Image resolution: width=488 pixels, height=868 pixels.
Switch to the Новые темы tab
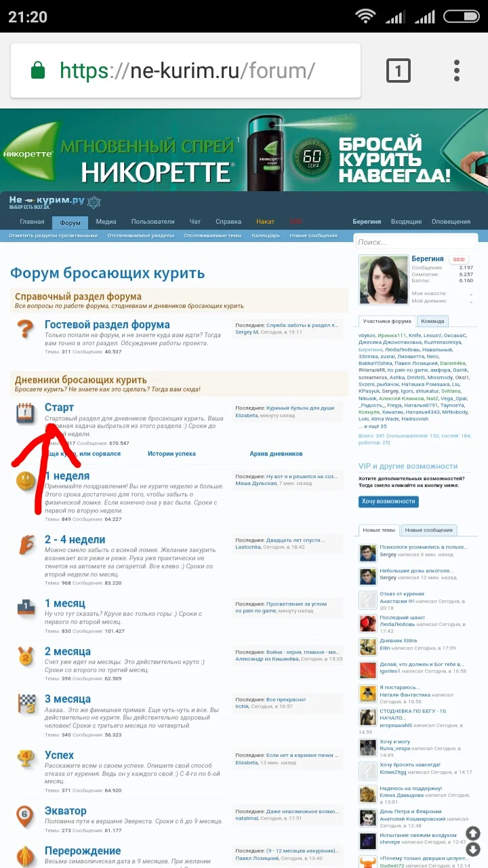pyautogui.click(x=379, y=530)
